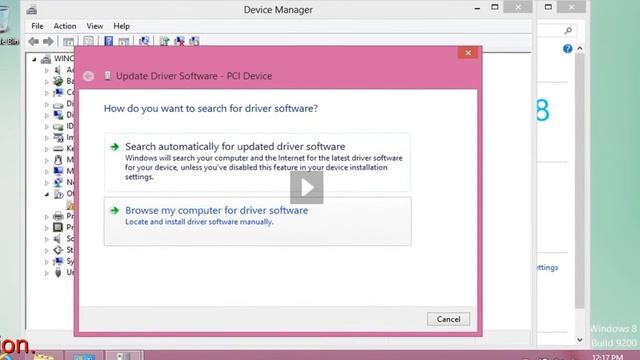This screenshot has height=360, width=640.
Task: Select the Imaging devices icon in the tree
Action: [58, 138]
